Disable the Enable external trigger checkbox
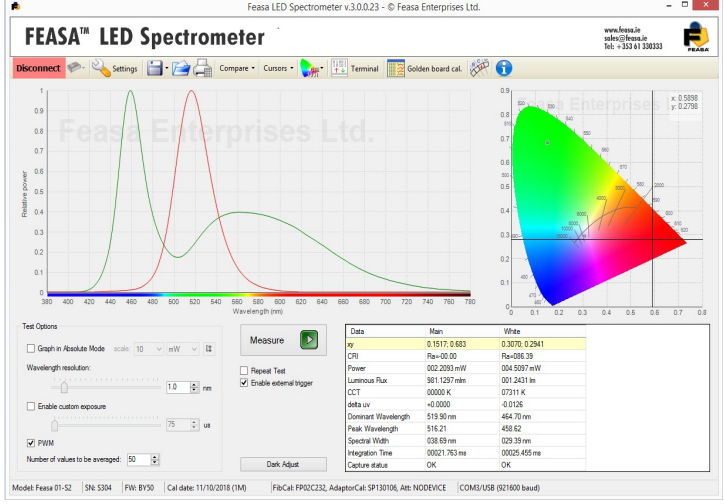Viewport: 724px width, 504px height. coord(246,382)
